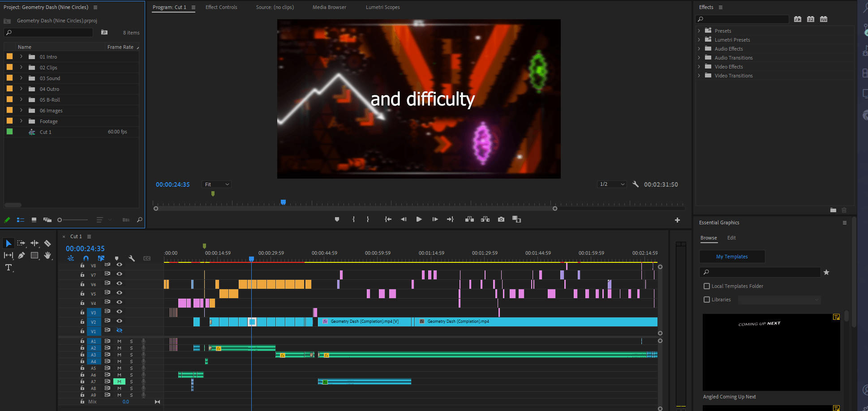Toggle V1 track output eye
This screenshot has width=868, height=411.
coord(119,330)
